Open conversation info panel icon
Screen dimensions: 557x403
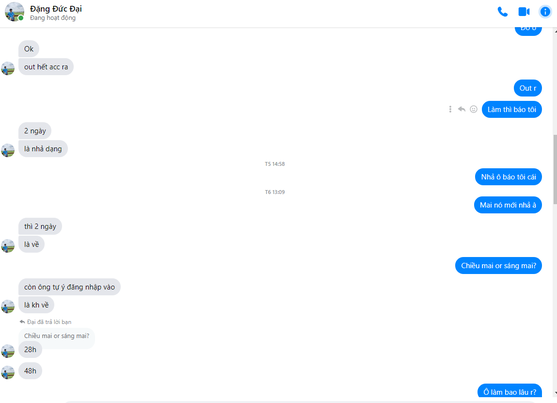(545, 12)
